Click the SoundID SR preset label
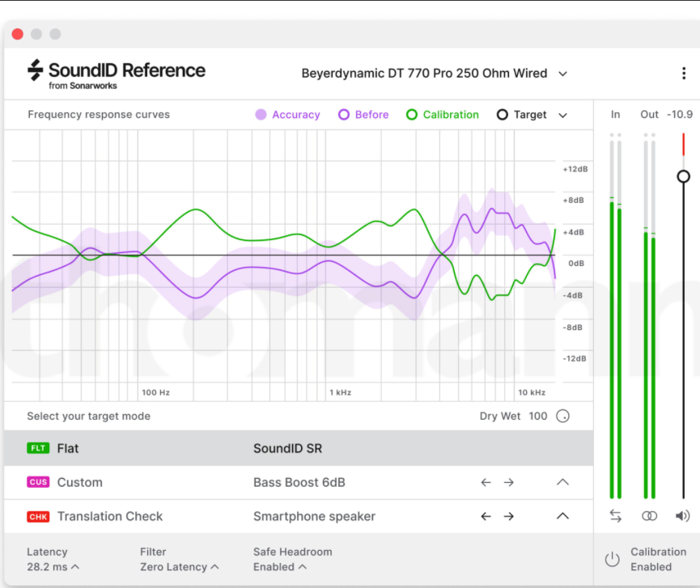 coord(287,448)
